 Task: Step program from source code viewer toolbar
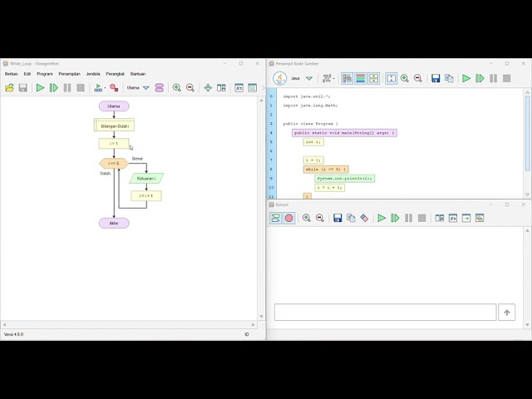(x=480, y=78)
